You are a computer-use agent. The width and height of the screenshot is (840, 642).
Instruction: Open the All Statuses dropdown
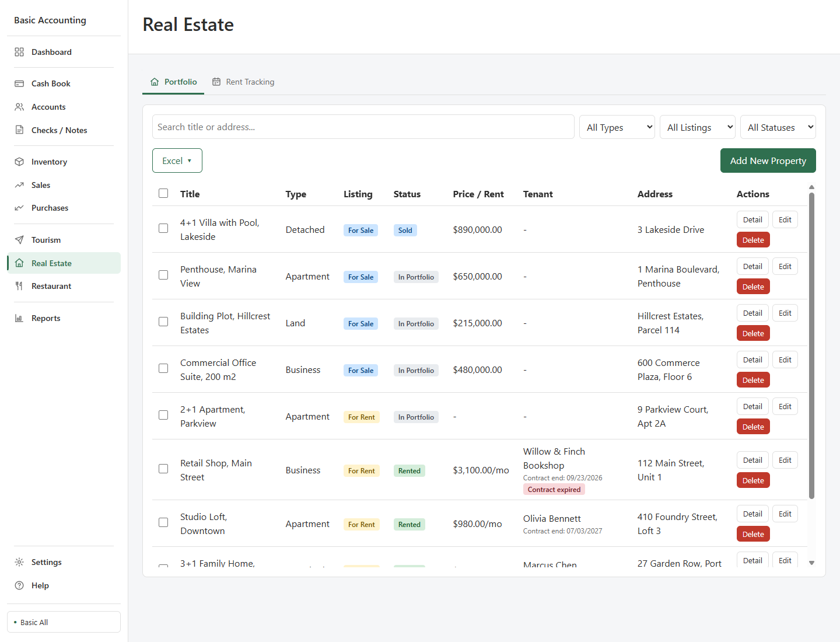click(778, 127)
